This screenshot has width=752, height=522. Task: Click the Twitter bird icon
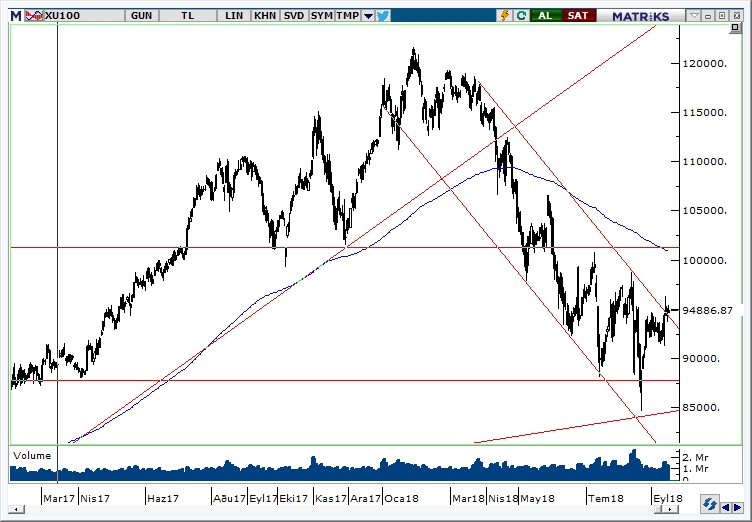click(x=383, y=15)
